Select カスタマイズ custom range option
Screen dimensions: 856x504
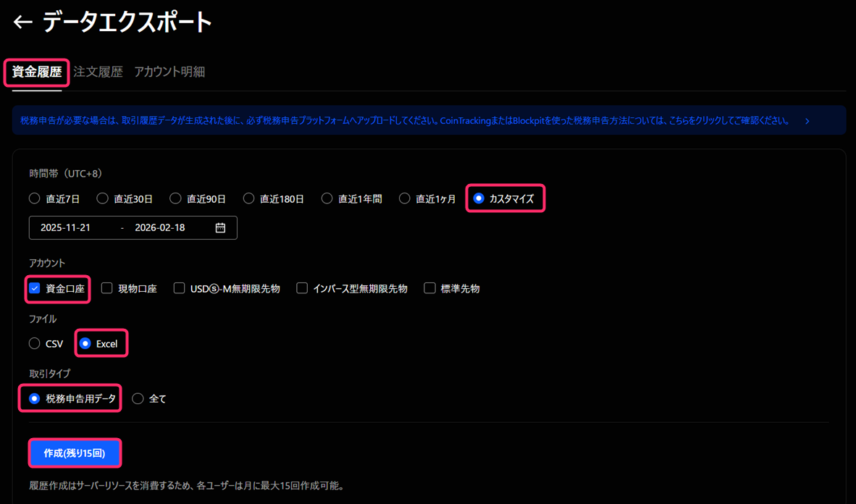coord(479,198)
